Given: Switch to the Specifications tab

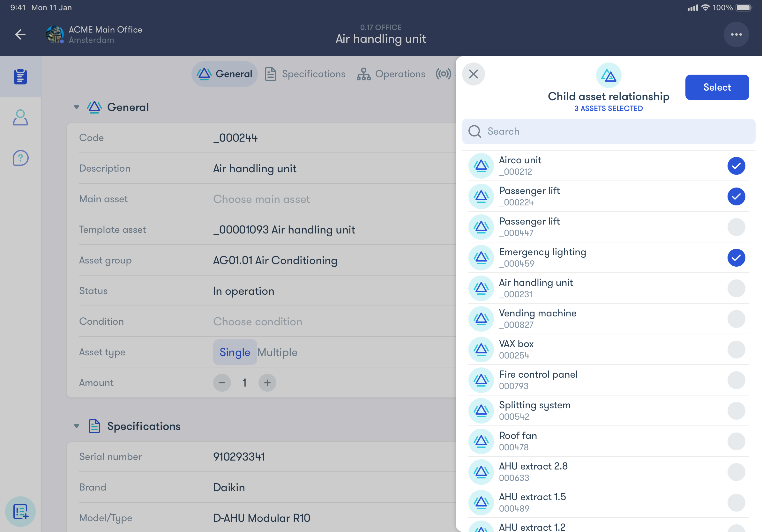Looking at the screenshot, I should (305, 74).
